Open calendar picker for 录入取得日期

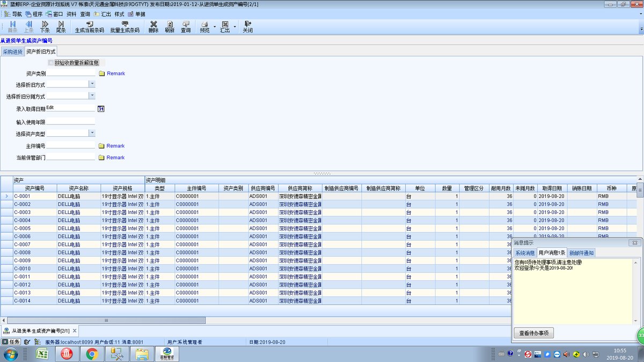point(101,109)
